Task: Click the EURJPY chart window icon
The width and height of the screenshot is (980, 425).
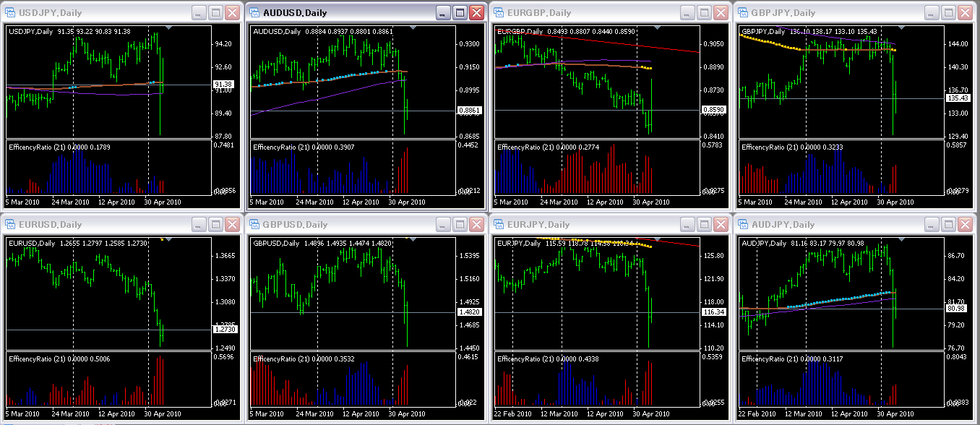Action: 499,225
